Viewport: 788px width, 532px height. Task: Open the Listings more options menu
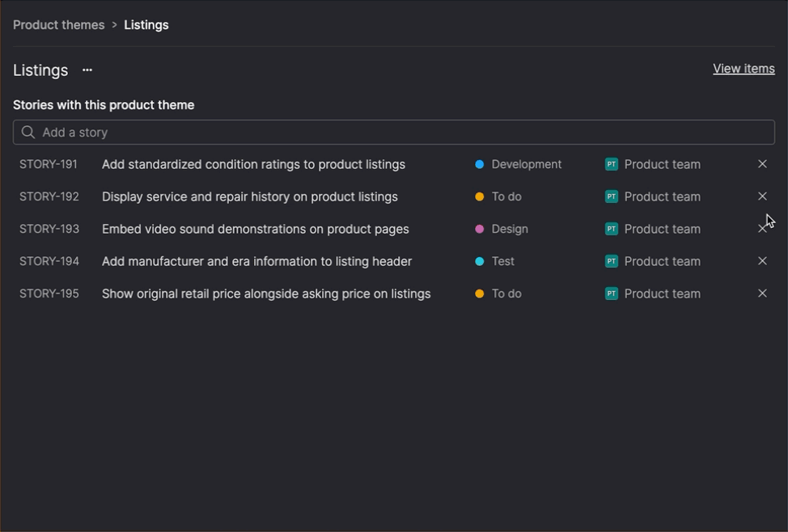(x=87, y=70)
